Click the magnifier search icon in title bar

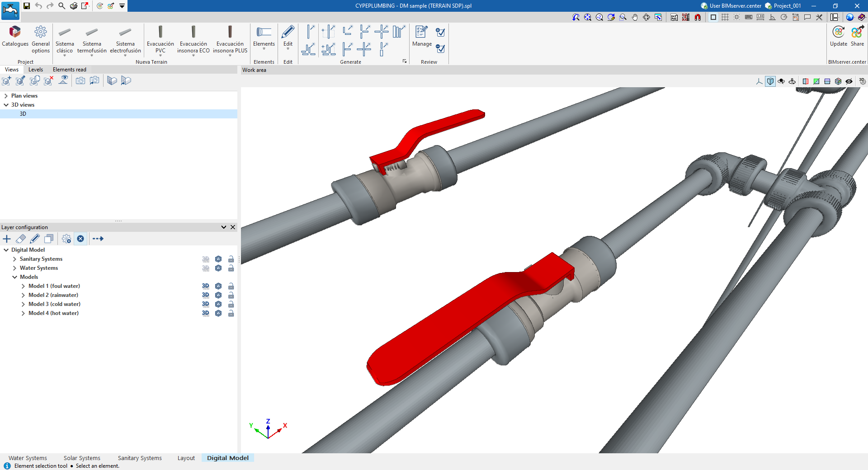[62, 6]
